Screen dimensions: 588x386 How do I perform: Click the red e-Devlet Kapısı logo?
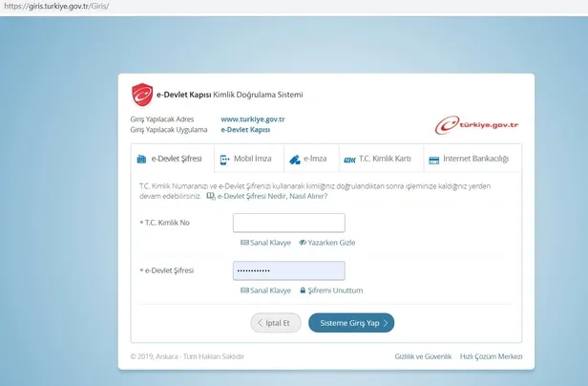tap(141, 96)
